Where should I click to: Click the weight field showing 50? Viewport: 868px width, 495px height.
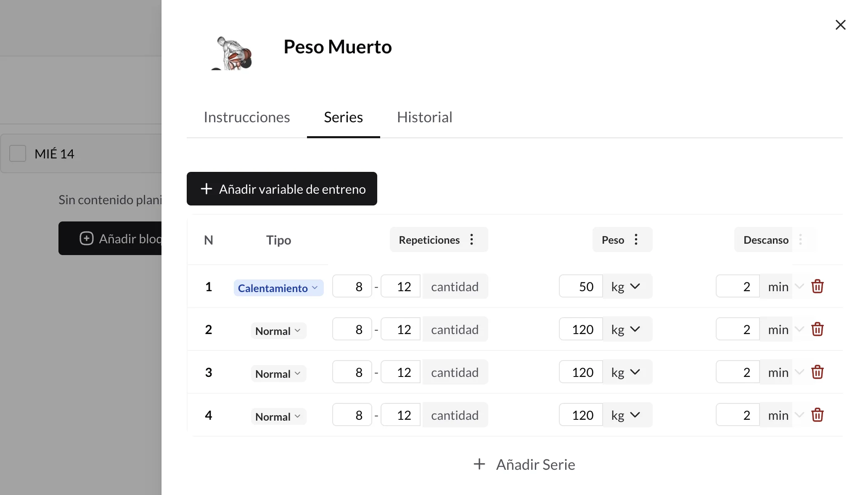point(581,287)
